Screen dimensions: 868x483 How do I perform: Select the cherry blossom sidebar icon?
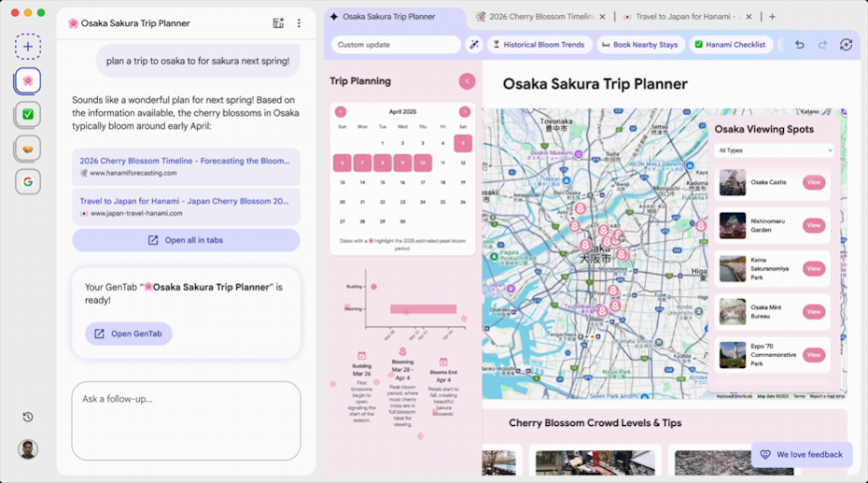28,81
